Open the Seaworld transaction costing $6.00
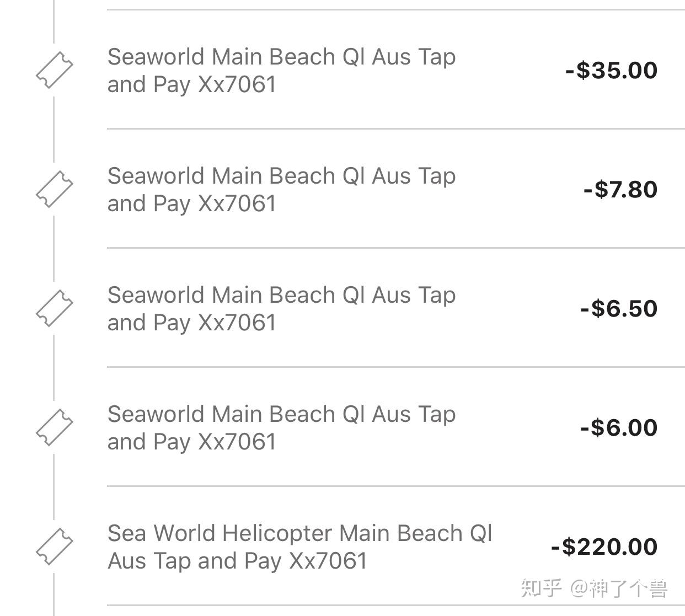This screenshot has width=685, height=616. coord(281,427)
